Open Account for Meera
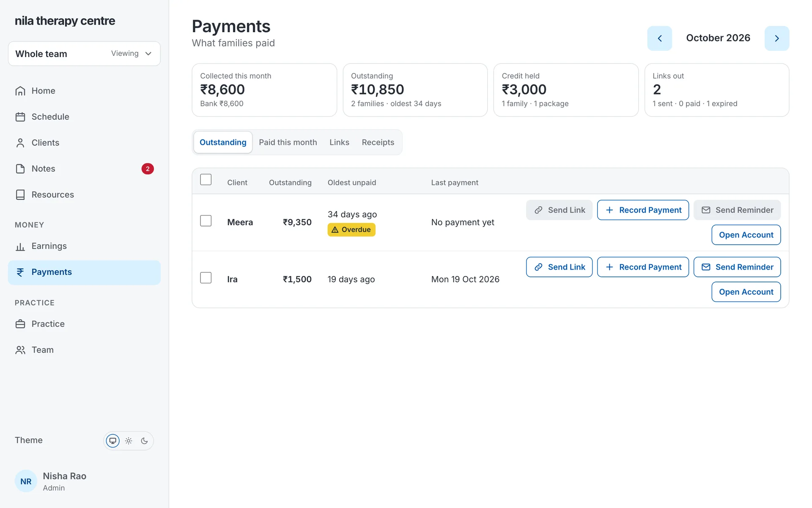The height and width of the screenshot is (508, 812). tap(746, 235)
